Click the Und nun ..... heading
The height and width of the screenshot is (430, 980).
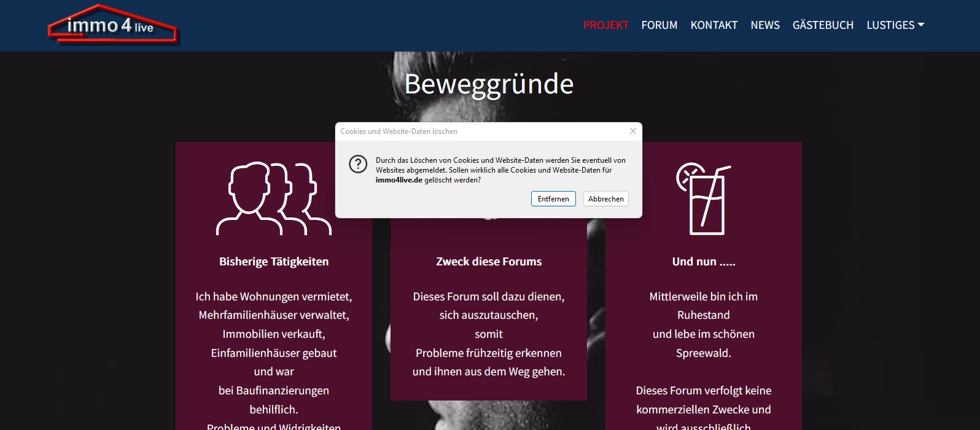coord(704,262)
